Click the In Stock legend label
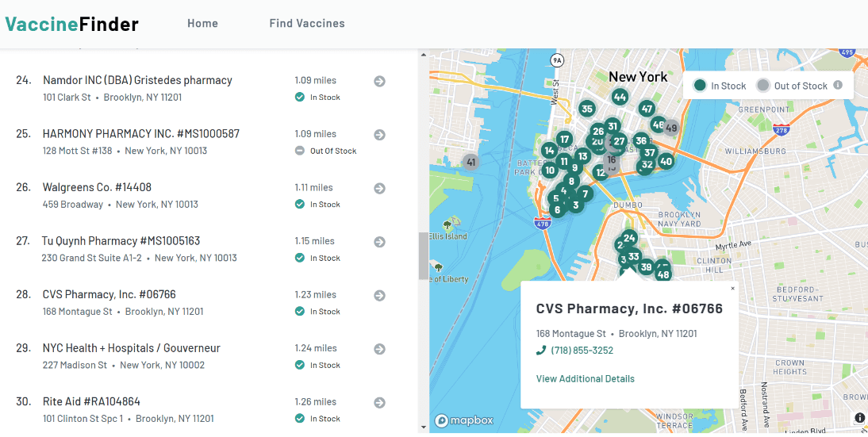Viewport: 868px width, 437px height. [728, 86]
